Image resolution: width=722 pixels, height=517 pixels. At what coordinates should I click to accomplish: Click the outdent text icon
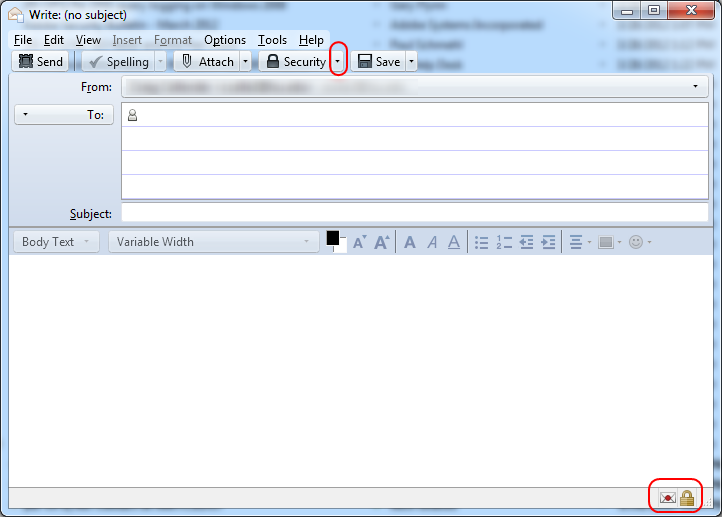point(526,242)
